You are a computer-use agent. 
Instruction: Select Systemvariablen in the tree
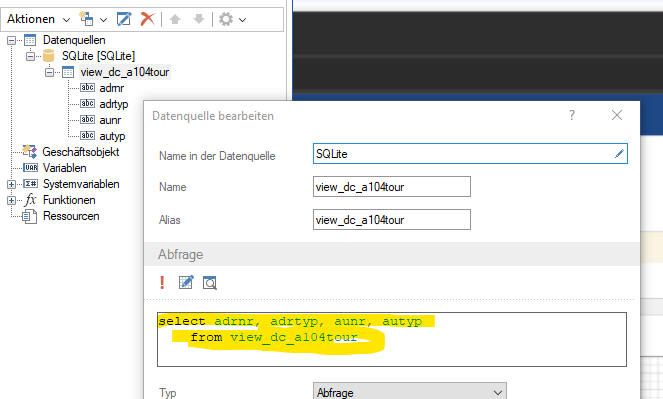pyautogui.click(x=81, y=184)
